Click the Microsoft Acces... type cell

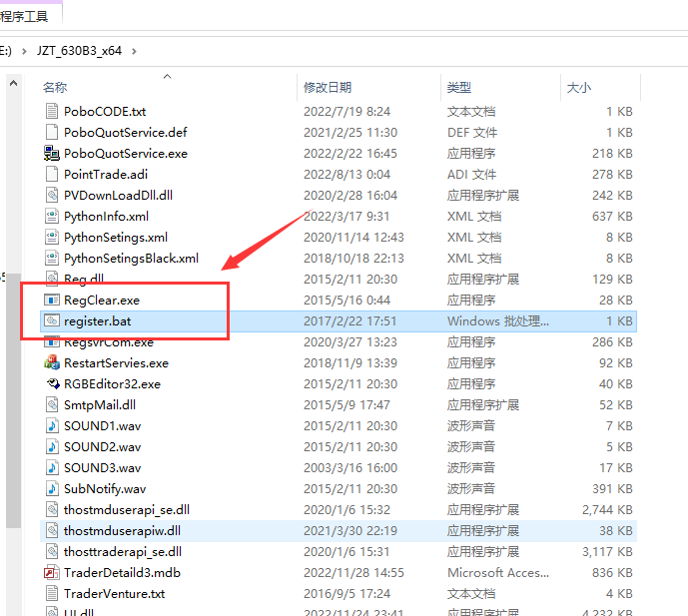[498, 572]
